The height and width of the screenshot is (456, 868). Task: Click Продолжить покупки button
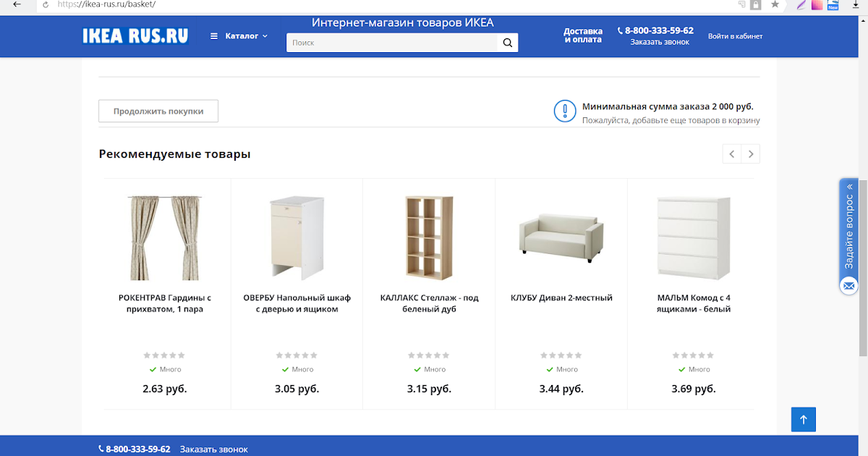[158, 111]
